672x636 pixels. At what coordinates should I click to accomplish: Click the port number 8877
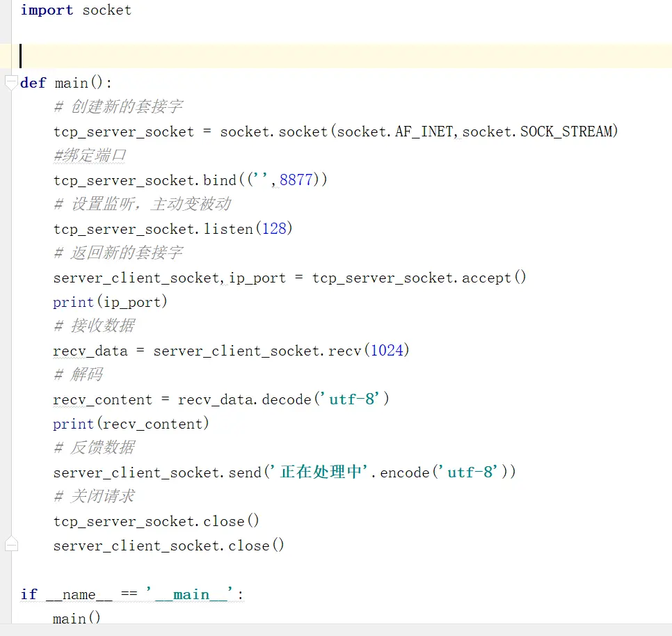tap(296, 180)
